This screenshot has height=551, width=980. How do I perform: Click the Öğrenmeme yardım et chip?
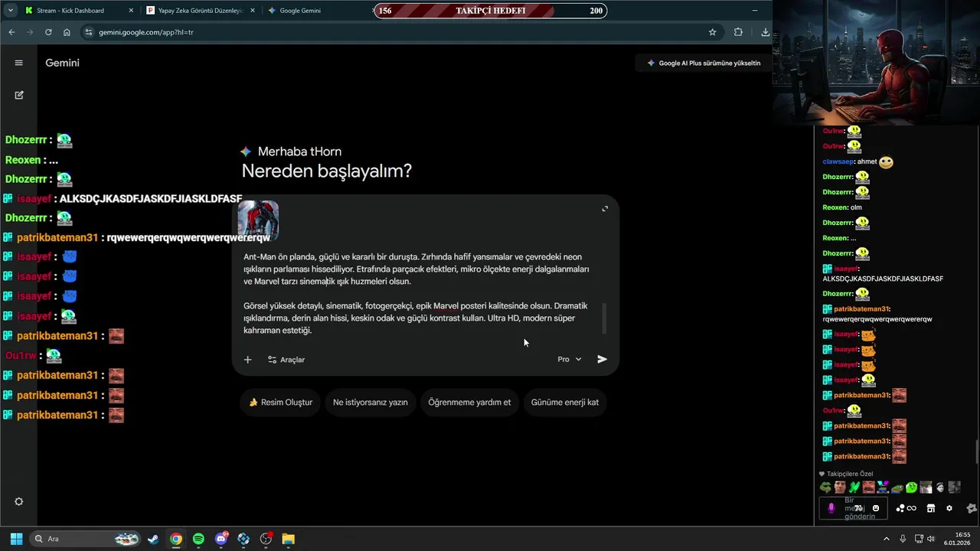469,402
